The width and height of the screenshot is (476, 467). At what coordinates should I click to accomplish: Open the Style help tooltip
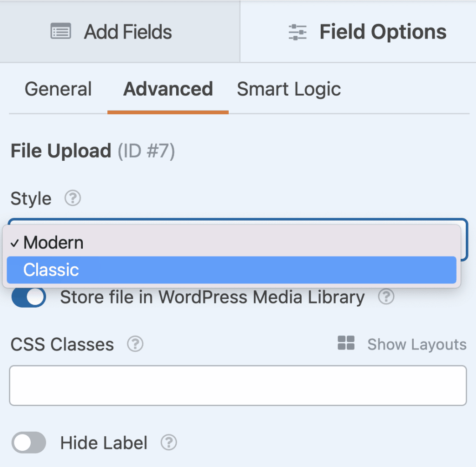72,198
